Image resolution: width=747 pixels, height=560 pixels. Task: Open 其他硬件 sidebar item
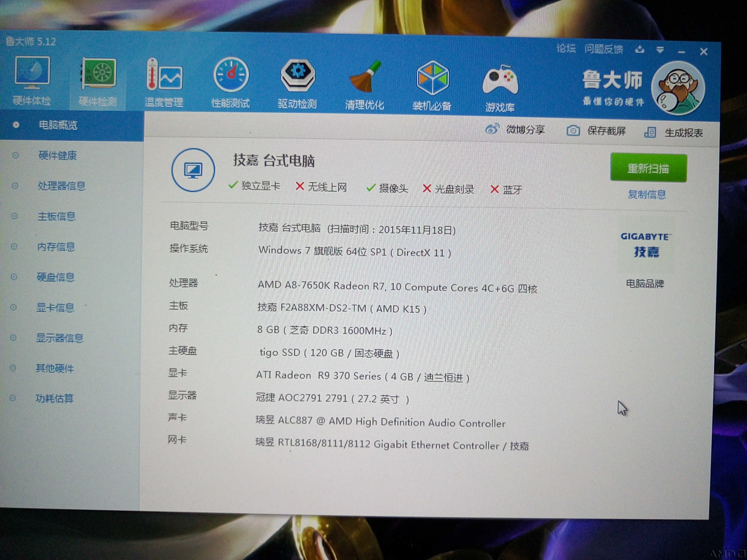tap(54, 368)
